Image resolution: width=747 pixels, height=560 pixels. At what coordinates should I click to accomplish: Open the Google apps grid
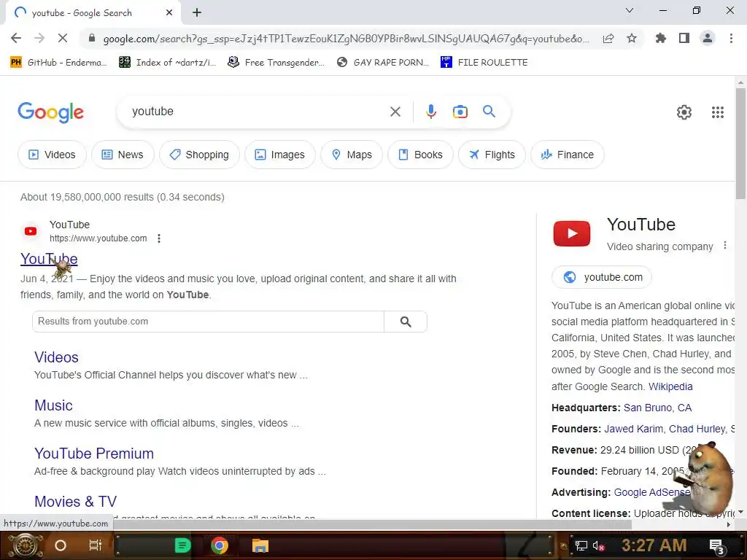[x=718, y=112]
